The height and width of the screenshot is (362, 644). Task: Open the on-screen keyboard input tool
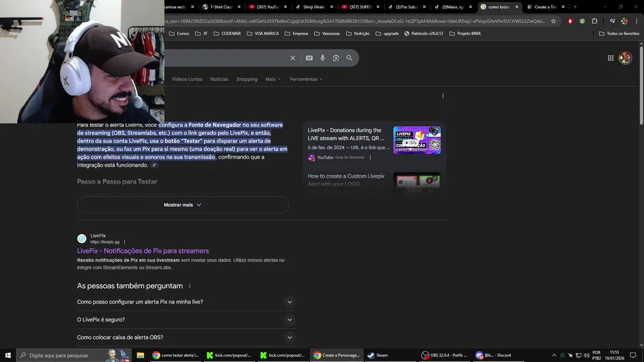309,58
